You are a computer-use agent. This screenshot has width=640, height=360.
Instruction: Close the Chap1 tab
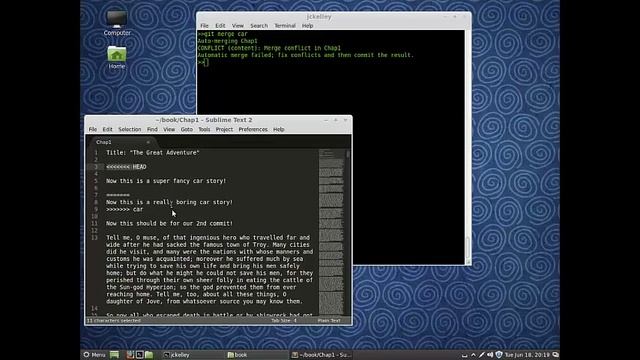pos(148,142)
